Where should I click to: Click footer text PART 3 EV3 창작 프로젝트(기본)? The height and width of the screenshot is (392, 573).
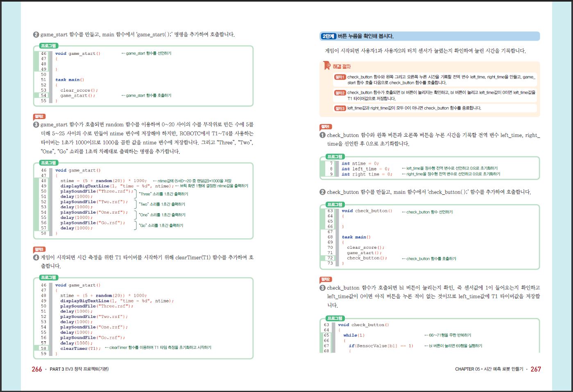pos(79,369)
